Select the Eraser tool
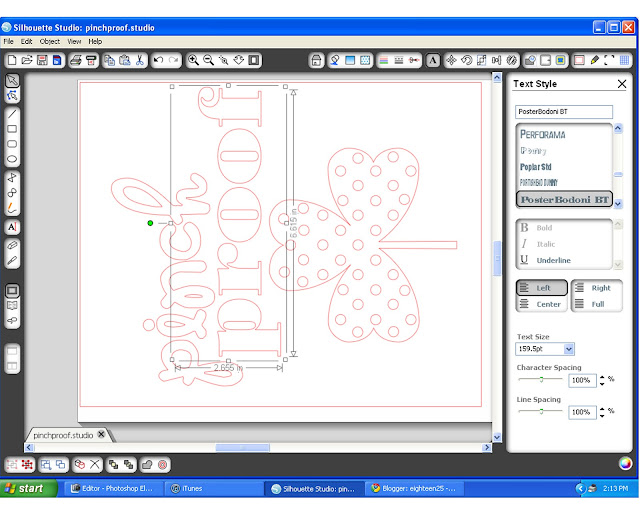 coord(12,245)
